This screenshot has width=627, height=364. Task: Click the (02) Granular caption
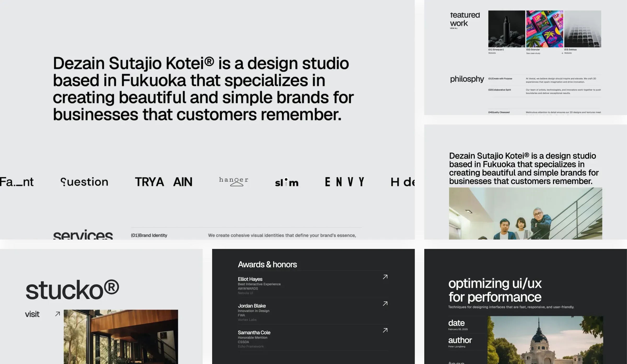tap(533, 50)
